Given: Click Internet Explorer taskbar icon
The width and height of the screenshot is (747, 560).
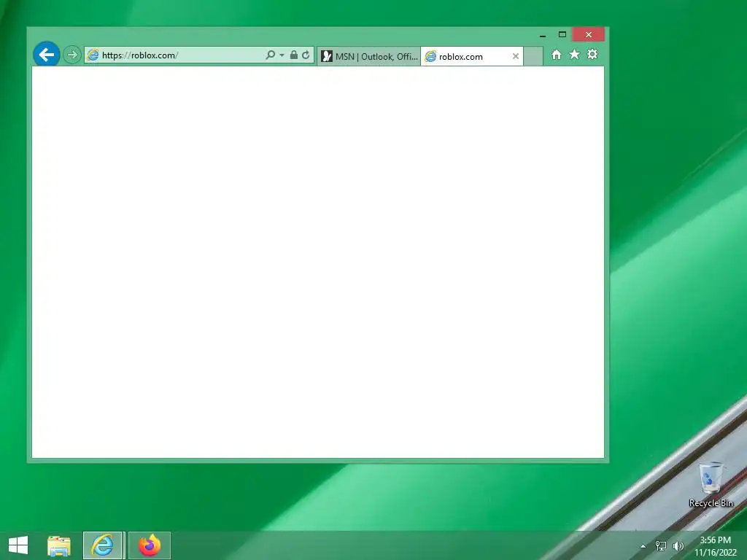Looking at the screenshot, I should 103,545.
